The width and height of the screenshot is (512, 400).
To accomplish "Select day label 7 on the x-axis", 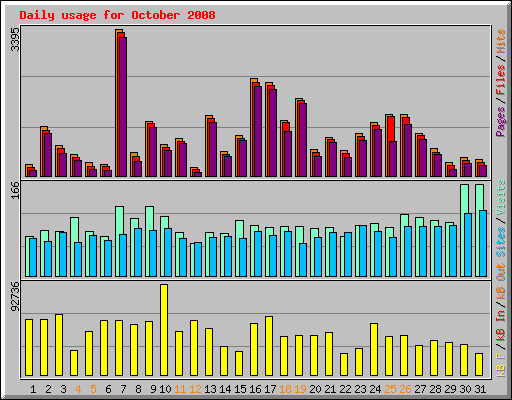I will (123, 389).
